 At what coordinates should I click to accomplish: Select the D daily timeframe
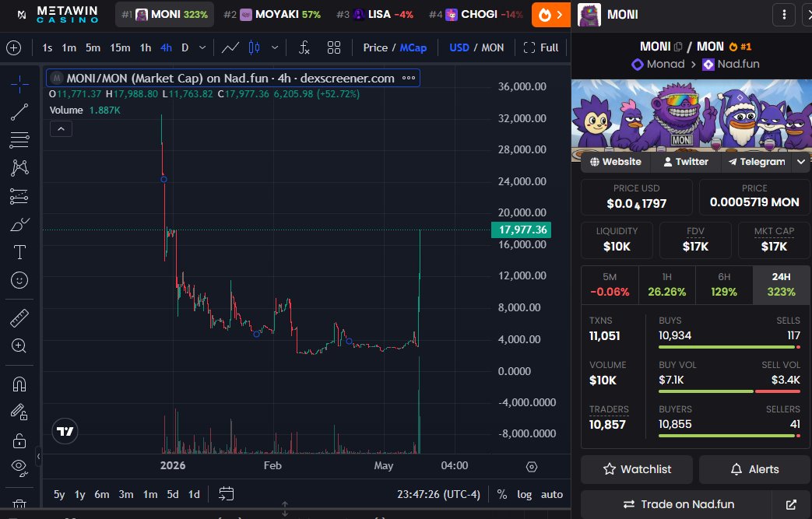point(185,47)
